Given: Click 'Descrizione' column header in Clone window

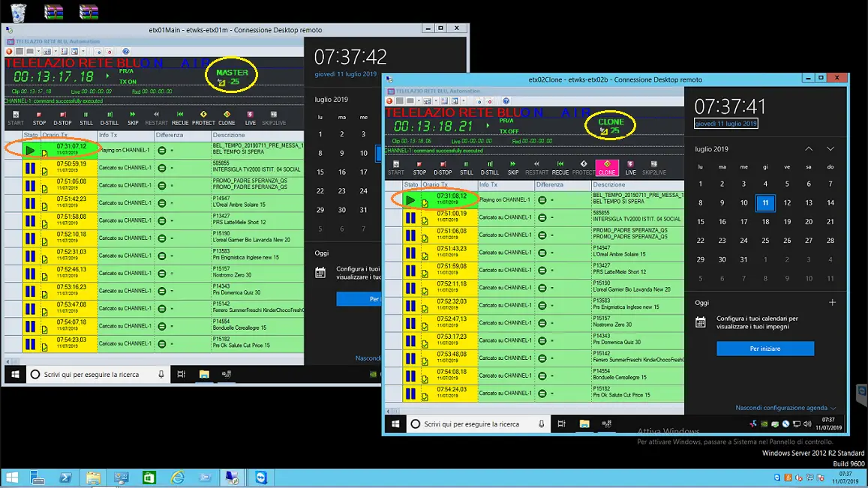Looking at the screenshot, I should coord(609,184).
